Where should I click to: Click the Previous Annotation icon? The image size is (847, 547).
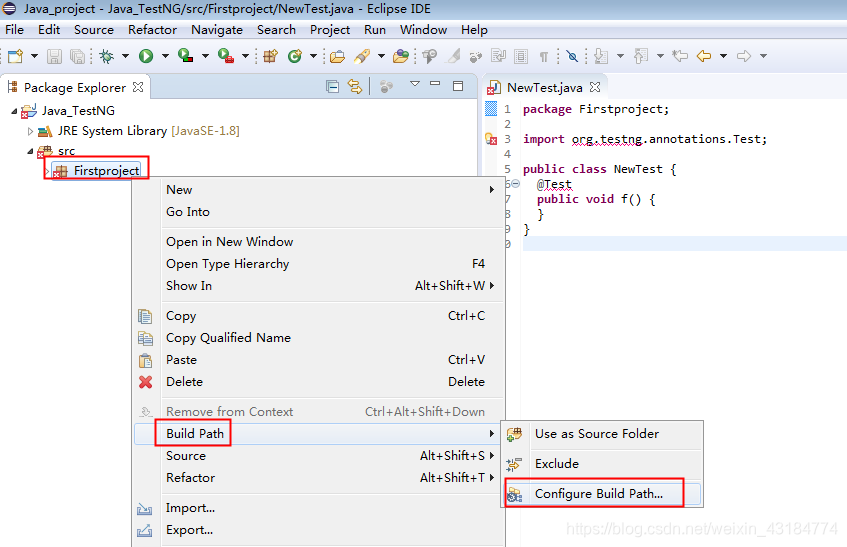coord(641,56)
